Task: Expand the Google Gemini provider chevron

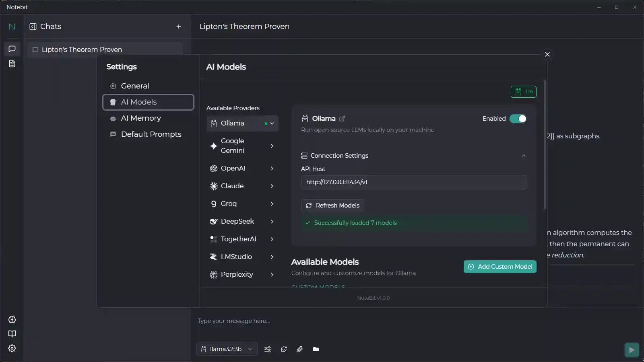Action: point(272,146)
